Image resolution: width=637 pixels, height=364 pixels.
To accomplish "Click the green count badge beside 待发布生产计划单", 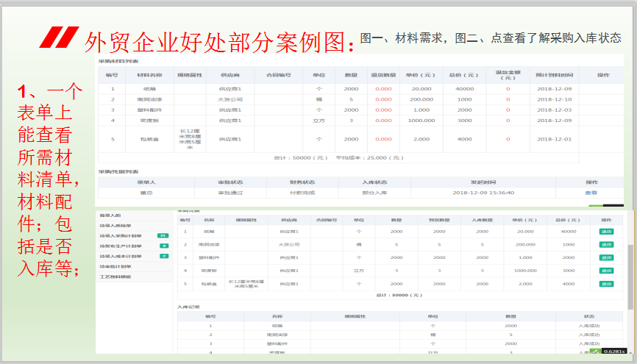I will point(163,246).
